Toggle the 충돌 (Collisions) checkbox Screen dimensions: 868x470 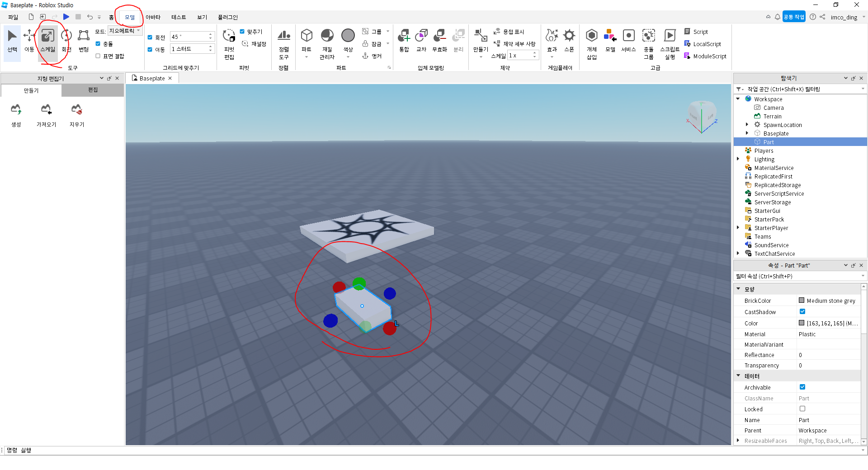point(98,44)
